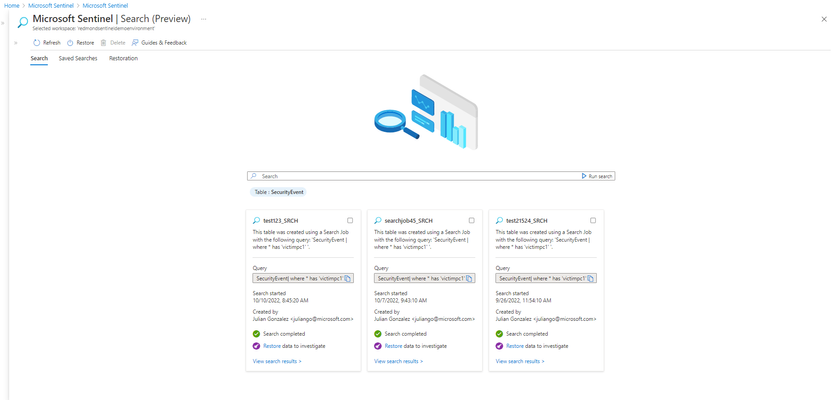Click the query field in test123_SRCH card
Screen dimensions: 834x400
click(303, 278)
